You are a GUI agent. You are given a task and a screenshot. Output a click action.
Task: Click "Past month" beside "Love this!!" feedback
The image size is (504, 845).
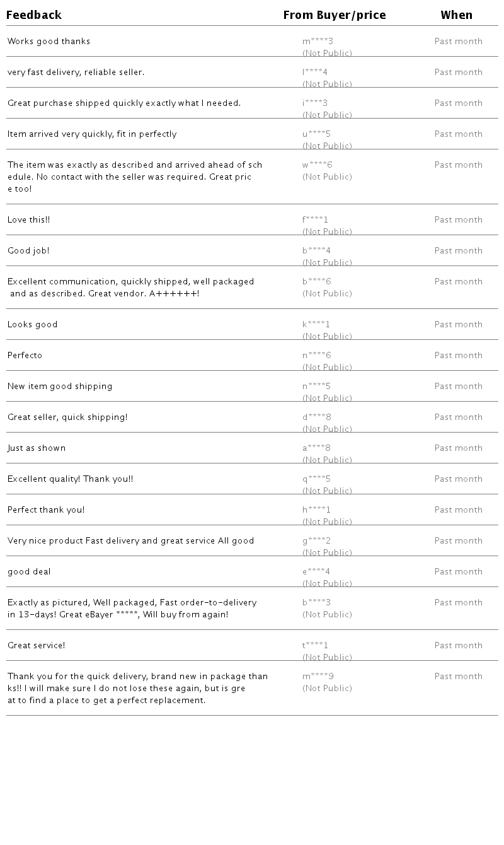(458, 220)
